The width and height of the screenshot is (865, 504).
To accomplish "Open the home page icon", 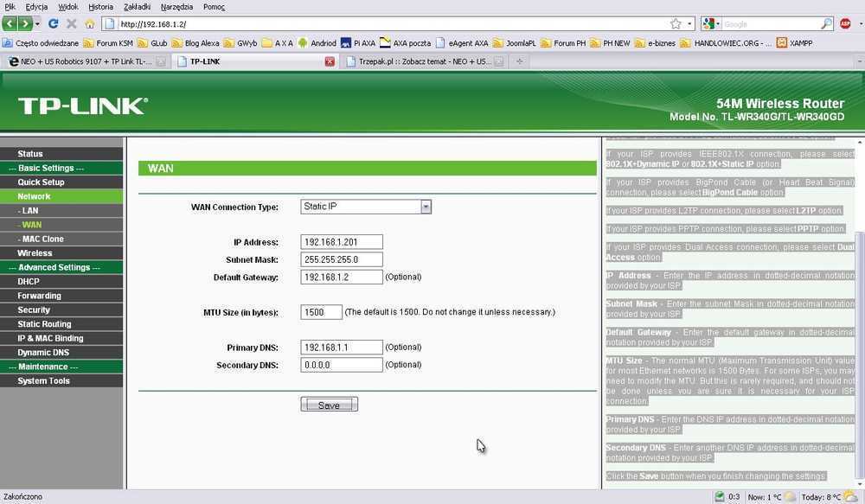I will tap(89, 23).
